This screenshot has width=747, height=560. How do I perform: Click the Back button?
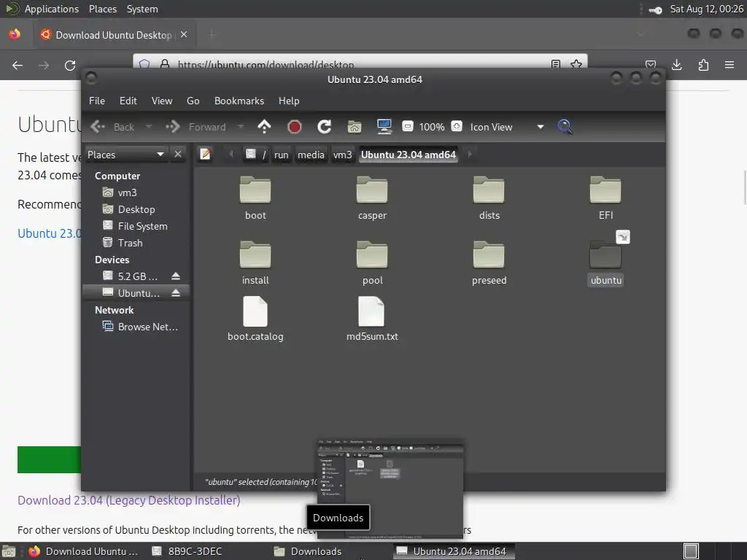tap(113, 127)
